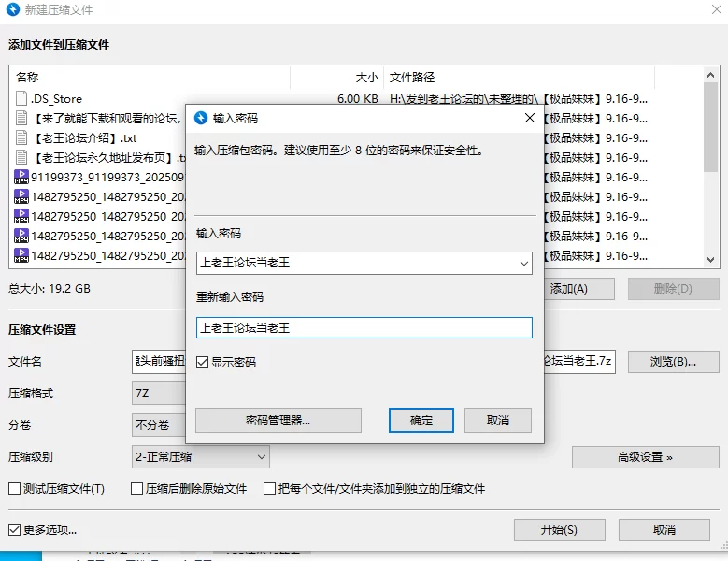
Task: Select the 91199373_91199373_202509 file name
Action: 107,178
